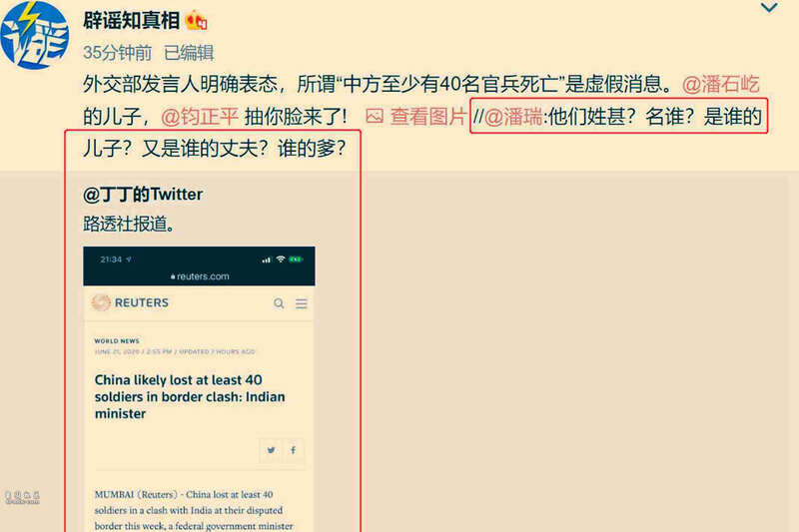Open the Reuters hamburger menu icon
Viewport: 799px width, 532px height.
tap(302, 303)
